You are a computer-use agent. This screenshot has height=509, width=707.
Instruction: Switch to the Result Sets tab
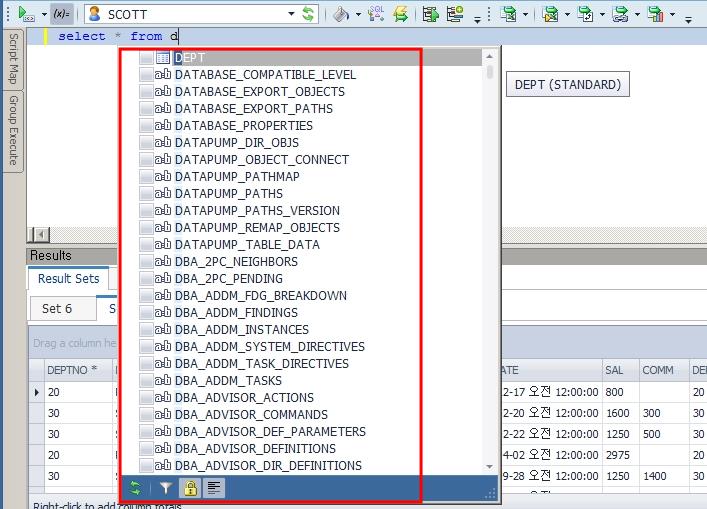point(68,279)
